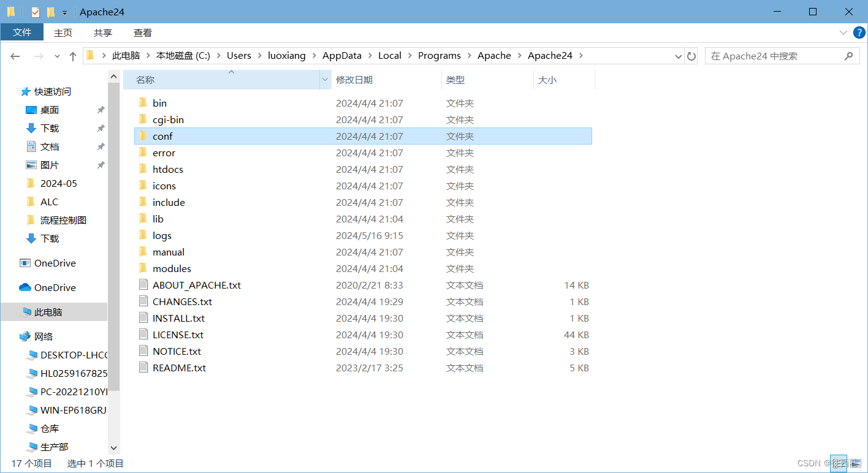The image size is (868, 473).
Task: Select 网络 in the navigation pane
Action: click(44, 336)
